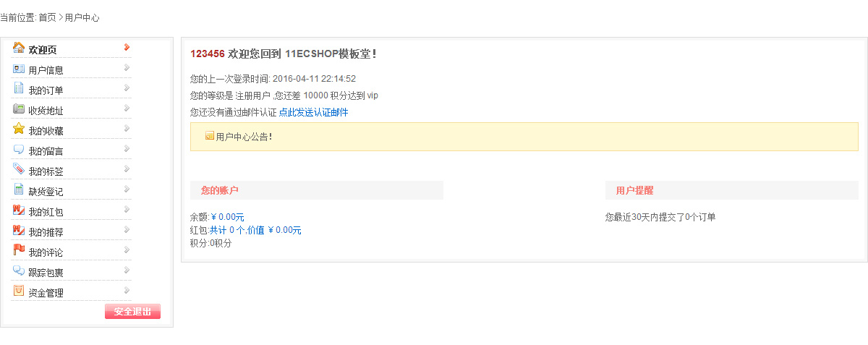Click the house icon beside 欢迎页
The height and width of the screenshot is (345, 868).
(x=19, y=48)
